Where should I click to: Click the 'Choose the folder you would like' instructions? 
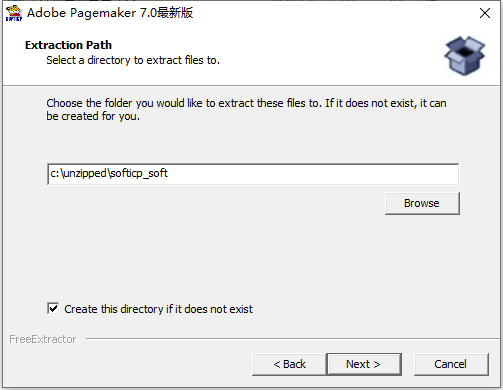tap(246, 109)
